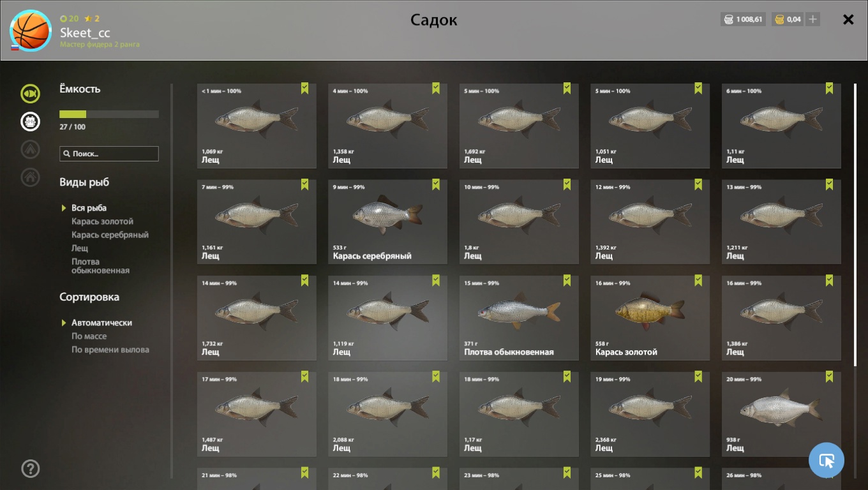868x490 pixels.
Task: Show Вся рыба filter
Action: click(x=89, y=208)
